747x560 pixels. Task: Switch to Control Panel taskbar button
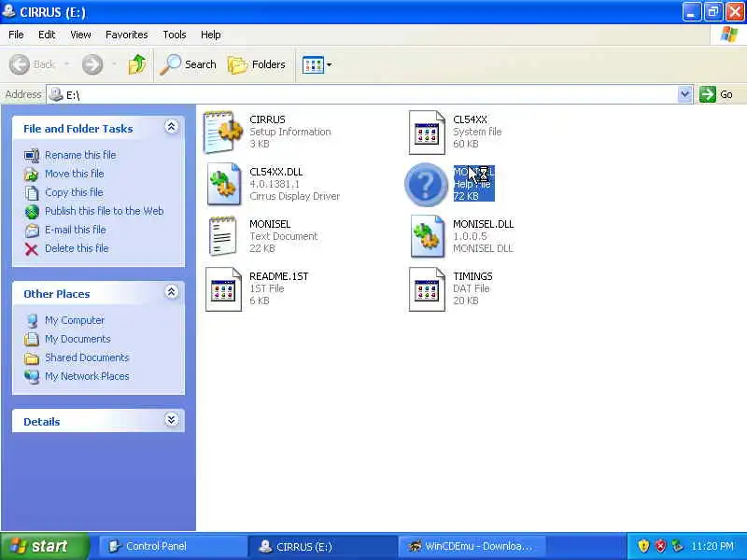pos(172,546)
